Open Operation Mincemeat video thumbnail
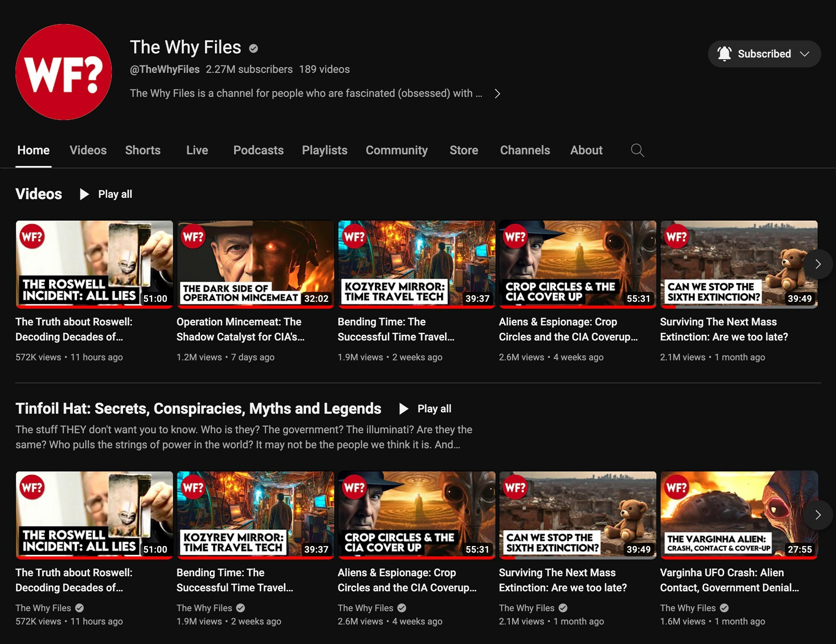 [255, 264]
